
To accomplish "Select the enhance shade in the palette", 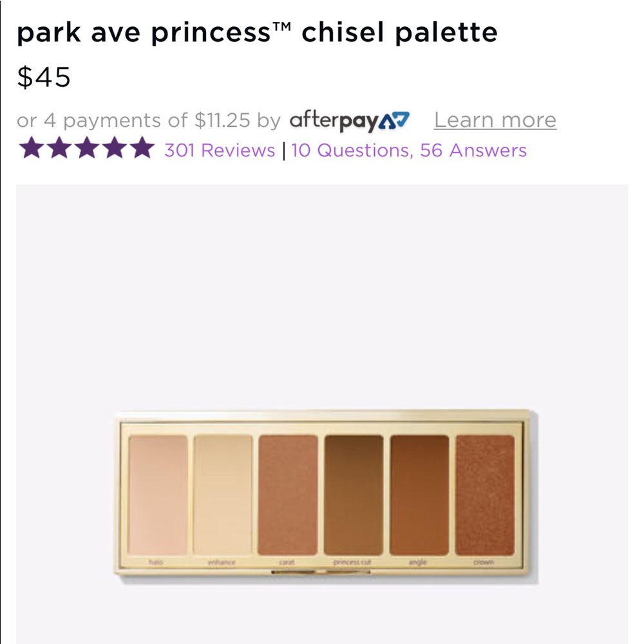I will click(x=222, y=497).
